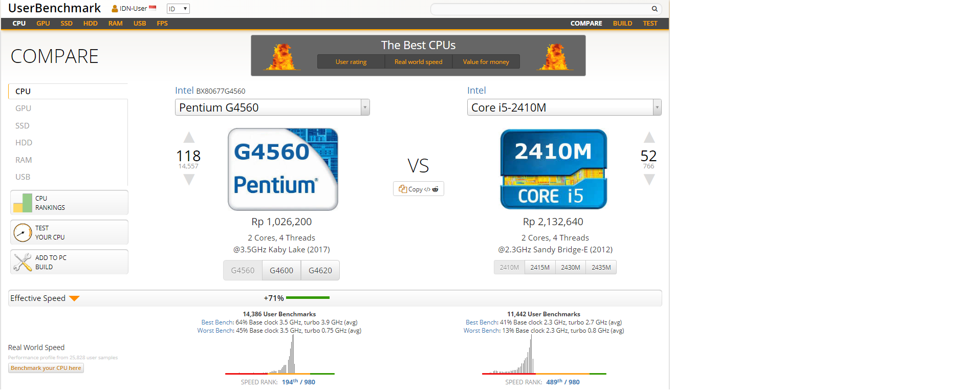
Task: Go to COMPARE in top nav
Action: click(x=586, y=24)
